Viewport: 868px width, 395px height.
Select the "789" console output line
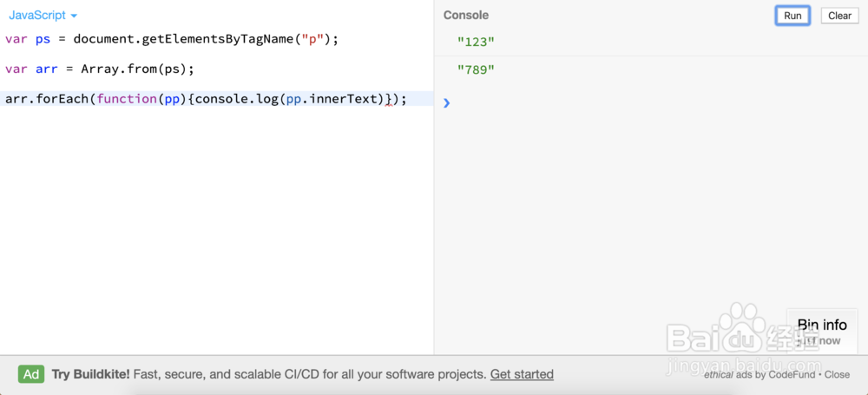click(476, 69)
